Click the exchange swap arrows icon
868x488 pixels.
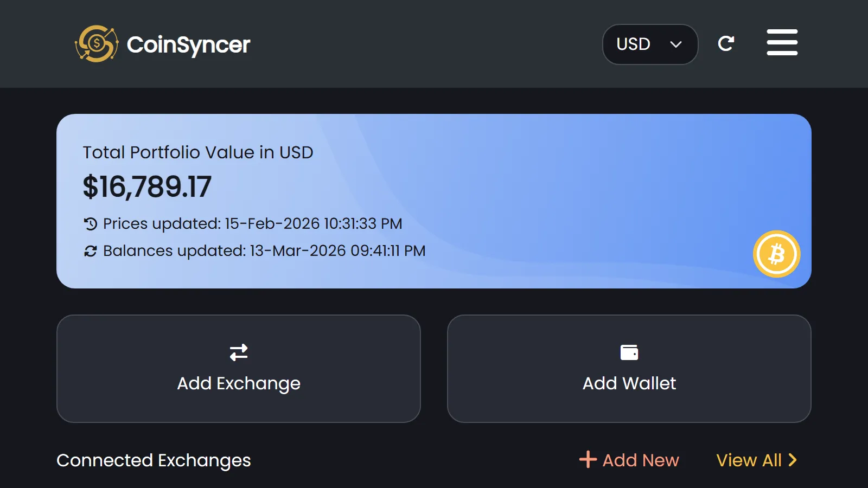click(x=239, y=352)
